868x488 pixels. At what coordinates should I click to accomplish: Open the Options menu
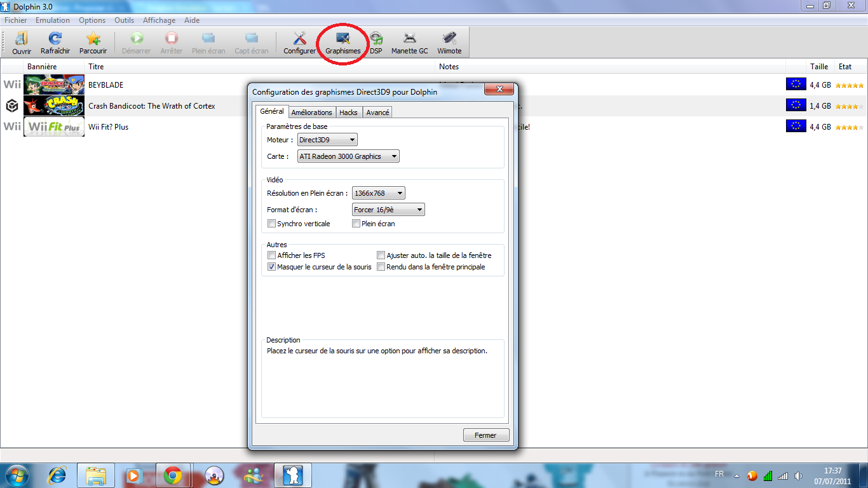click(92, 20)
